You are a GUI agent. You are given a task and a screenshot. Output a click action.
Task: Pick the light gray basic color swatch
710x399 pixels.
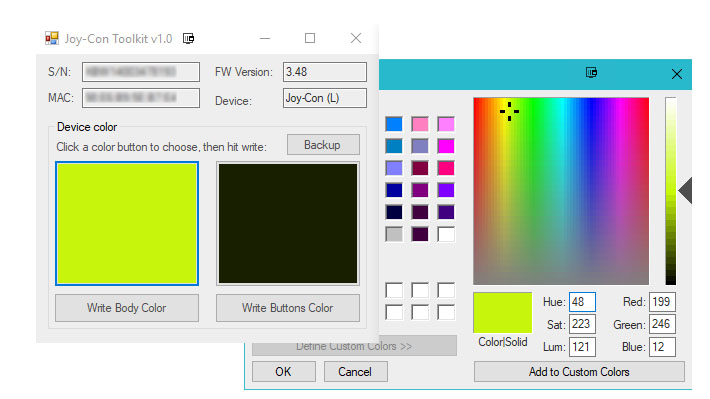click(394, 234)
